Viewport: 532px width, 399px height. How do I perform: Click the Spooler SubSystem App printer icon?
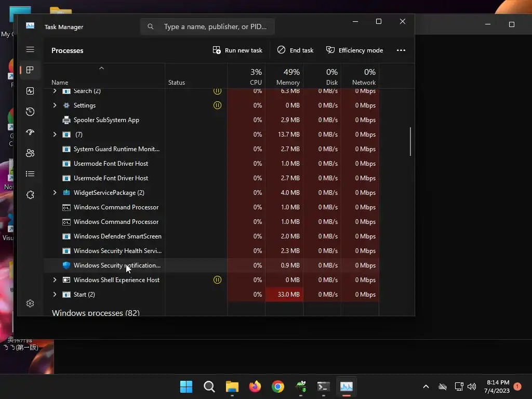[66, 120]
